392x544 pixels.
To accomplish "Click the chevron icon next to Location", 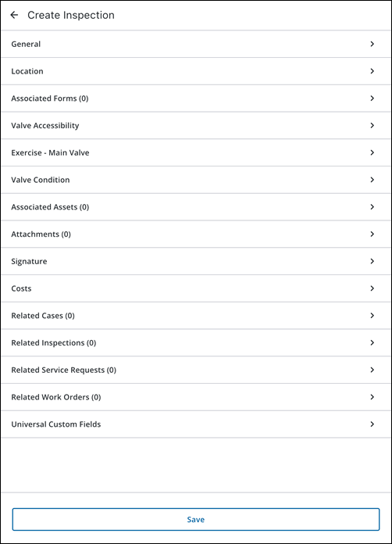I will click(372, 71).
